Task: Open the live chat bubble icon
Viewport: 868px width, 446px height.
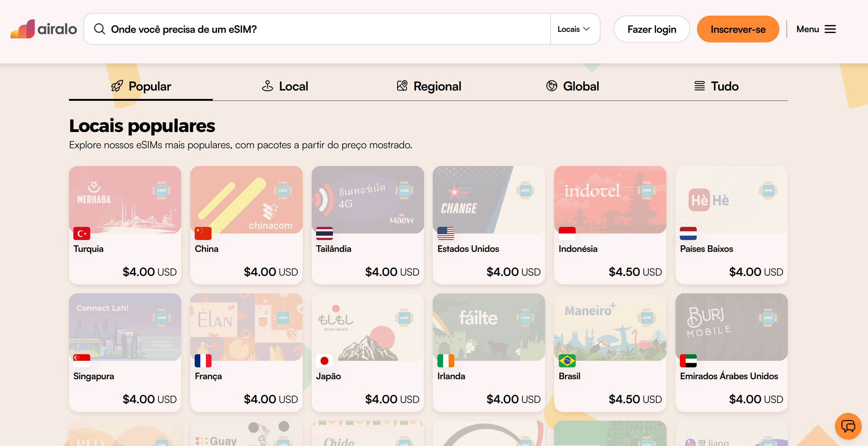Action: pos(848,426)
